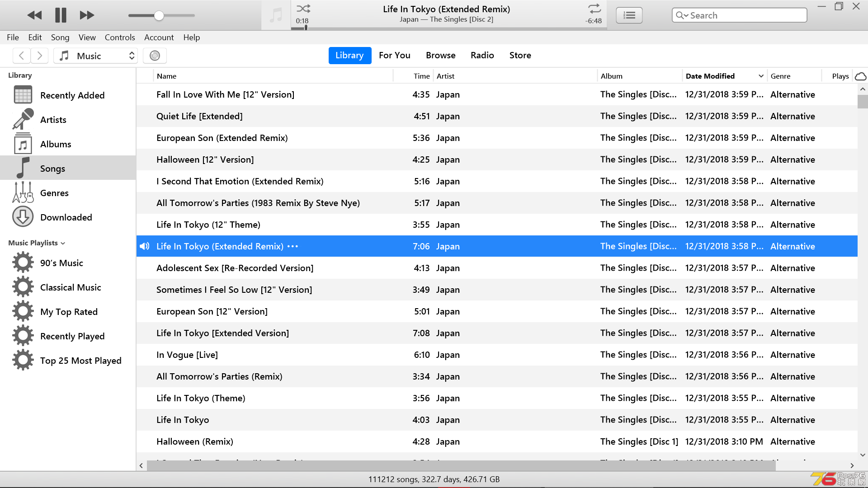Open the Up Next list button
Viewport: 868px width, 488px height.
[629, 15]
